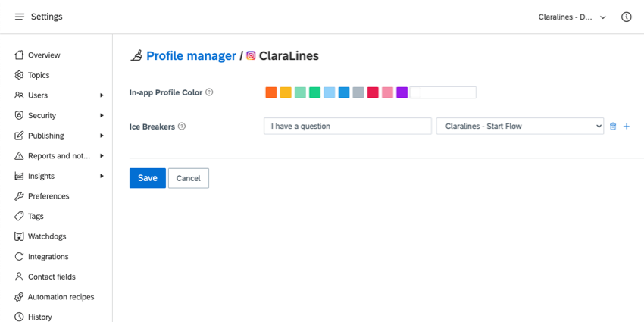Click the Profile manager breadcrumb link
The image size is (644, 322).
click(191, 56)
